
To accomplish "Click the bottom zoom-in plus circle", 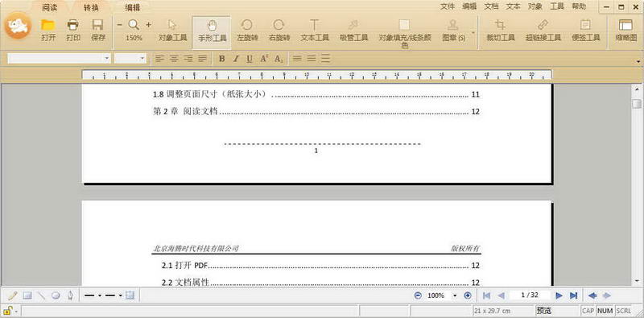I will 468,295.
